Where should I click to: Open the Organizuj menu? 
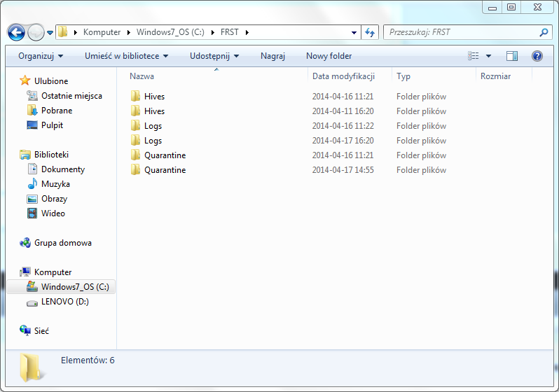click(x=41, y=56)
